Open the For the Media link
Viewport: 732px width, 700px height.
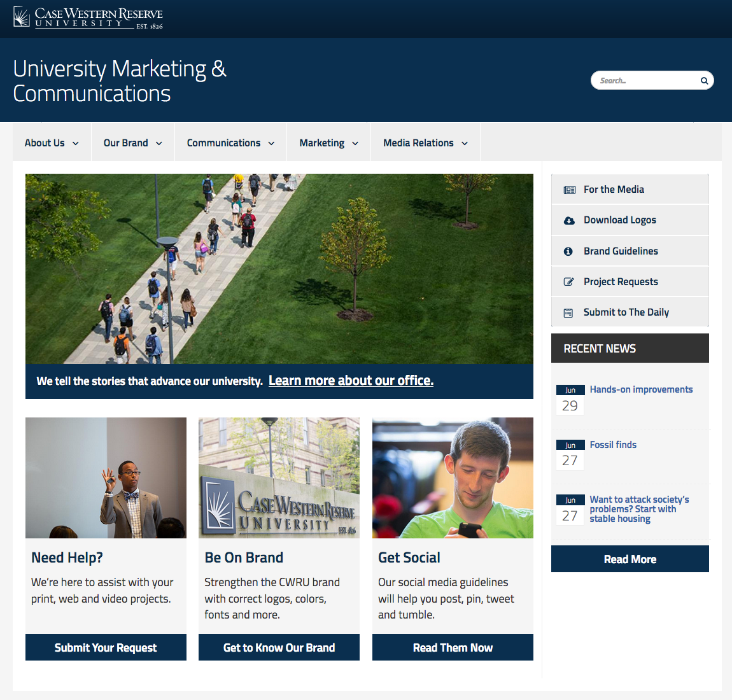630,190
